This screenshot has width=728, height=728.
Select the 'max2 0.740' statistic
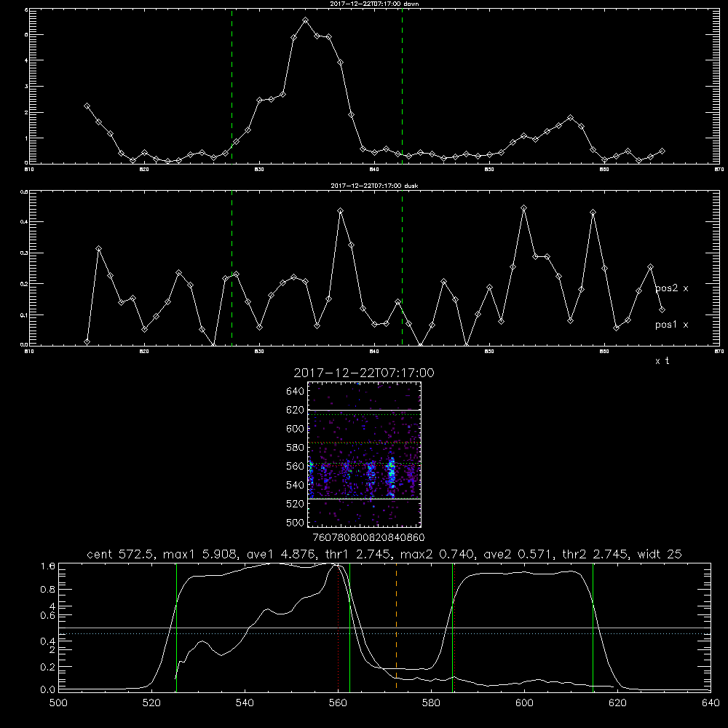437,554
